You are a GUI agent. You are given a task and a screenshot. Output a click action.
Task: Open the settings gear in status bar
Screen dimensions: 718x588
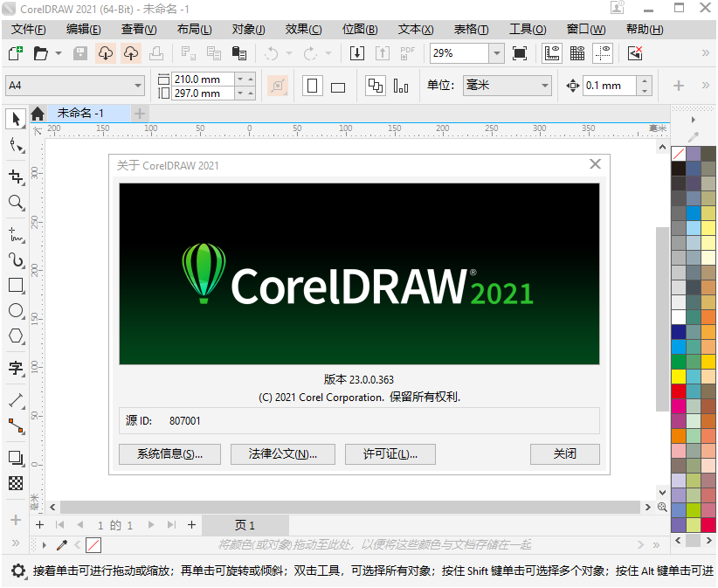coord(17,571)
